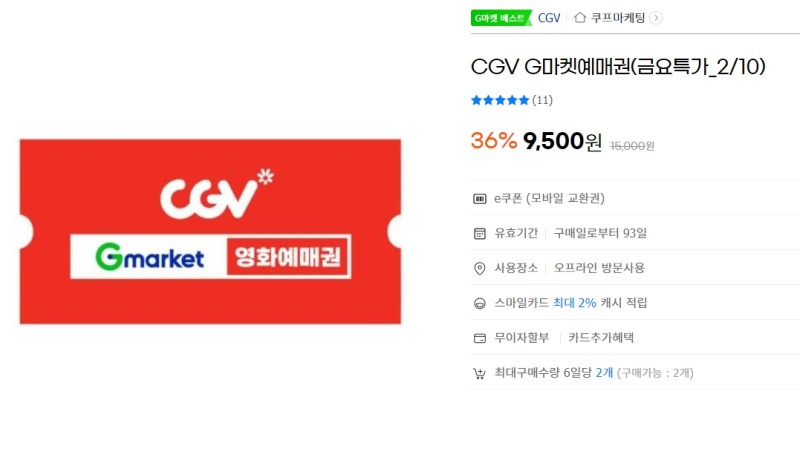The height and width of the screenshot is (466, 800).
Task: Click the 2개 purchase limit text
Action: (x=605, y=373)
